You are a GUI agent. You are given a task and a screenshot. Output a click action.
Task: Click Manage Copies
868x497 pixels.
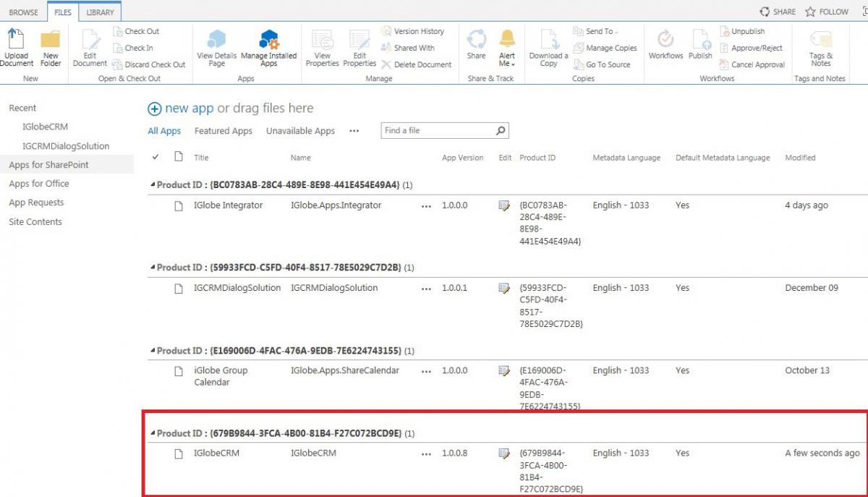click(605, 48)
